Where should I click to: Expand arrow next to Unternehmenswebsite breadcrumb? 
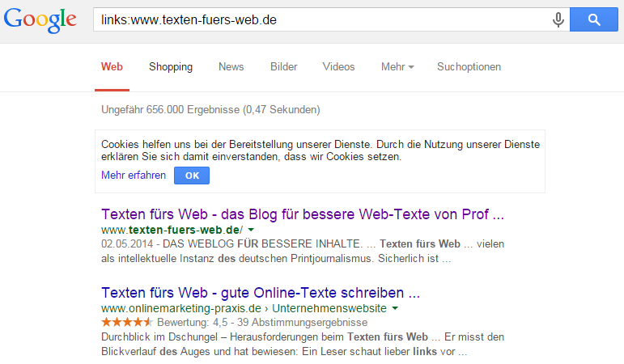coord(395,308)
